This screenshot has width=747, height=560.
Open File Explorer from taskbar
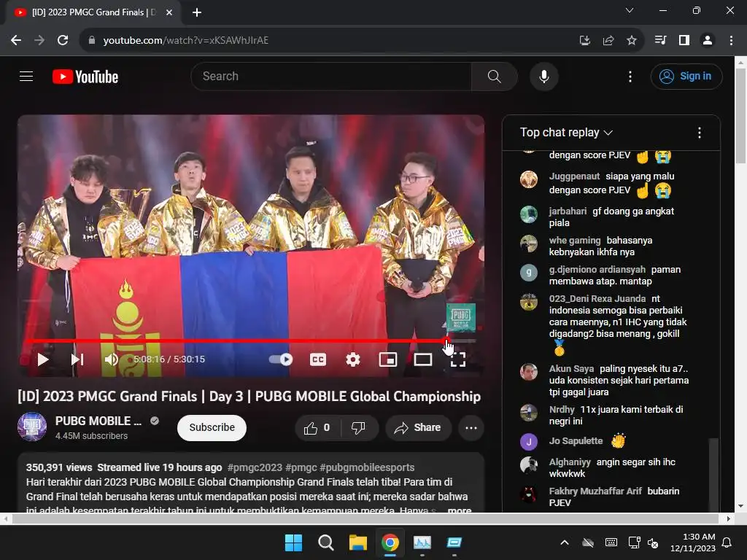coord(357,542)
